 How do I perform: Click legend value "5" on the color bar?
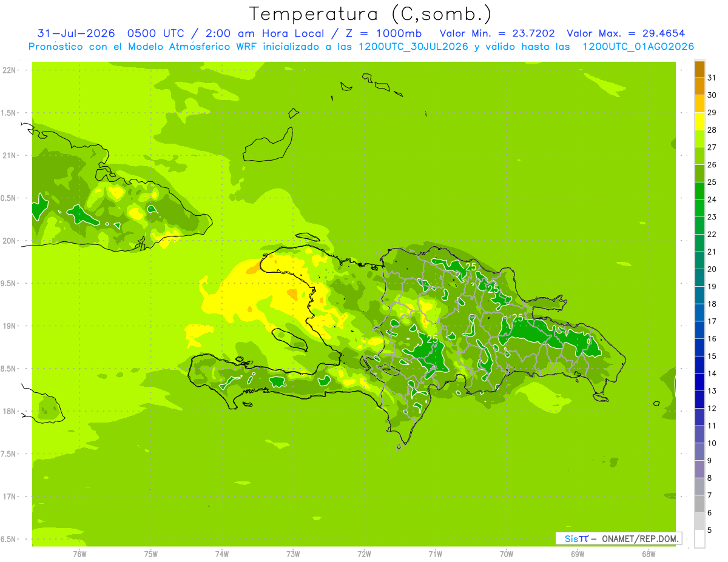tap(709, 530)
